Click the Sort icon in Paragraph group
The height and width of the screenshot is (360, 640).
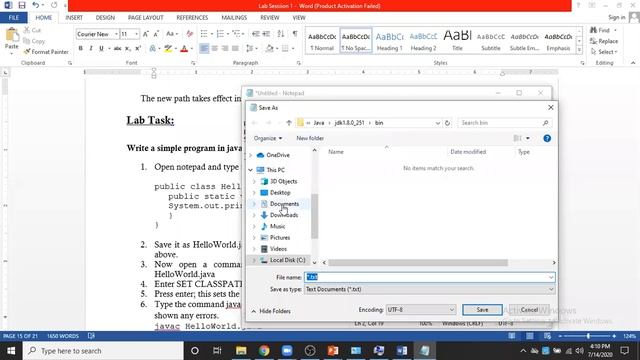(281, 33)
